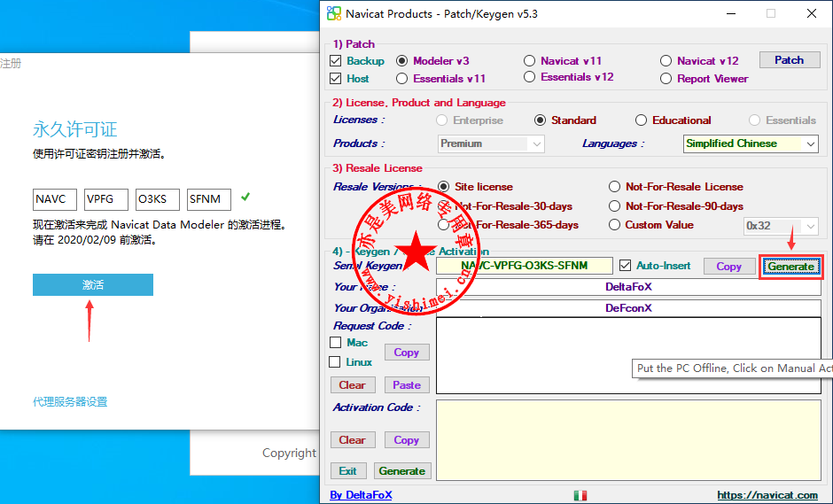Click the Your Name field with DeltaFoX
The width and height of the screenshot is (833, 504).
[x=628, y=287]
